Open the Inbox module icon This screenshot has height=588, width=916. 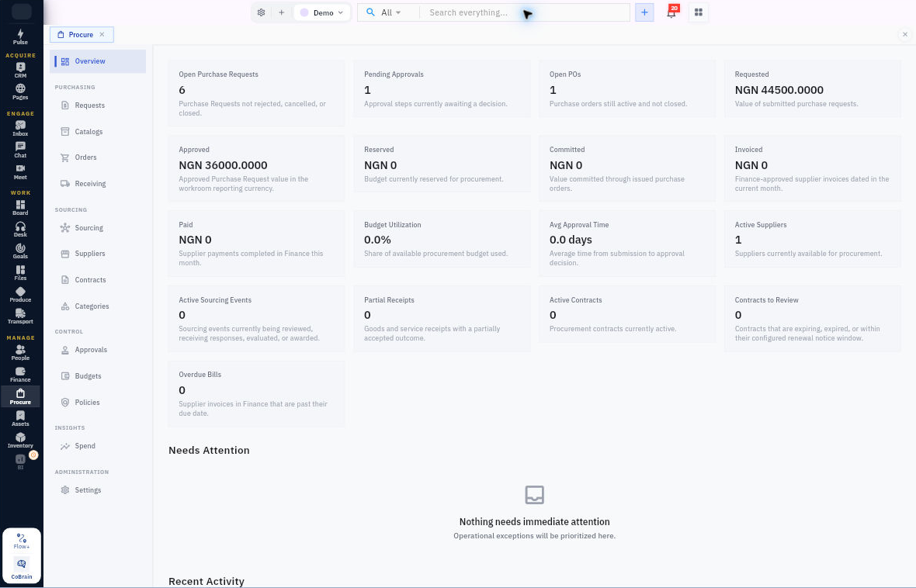(20, 128)
